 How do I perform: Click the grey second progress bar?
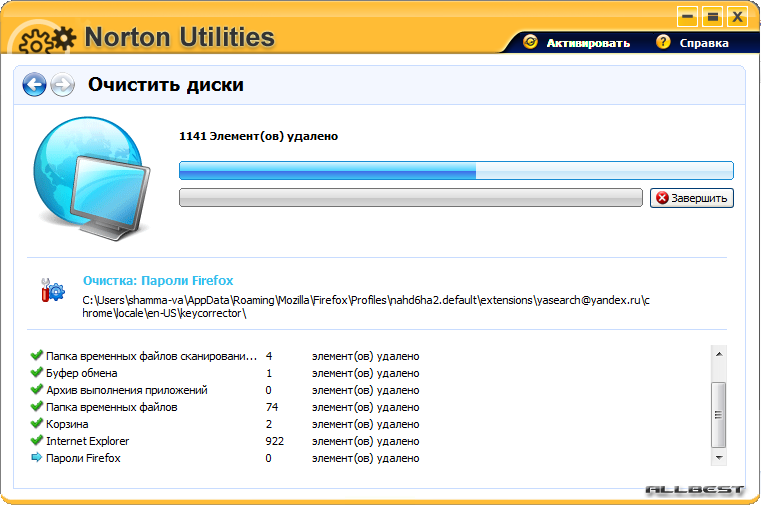pos(411,197)
